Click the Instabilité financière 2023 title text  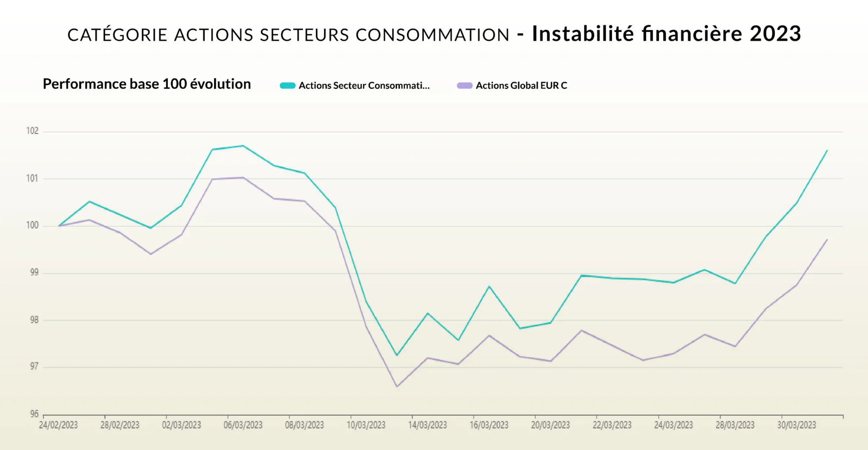click(666, 34)
